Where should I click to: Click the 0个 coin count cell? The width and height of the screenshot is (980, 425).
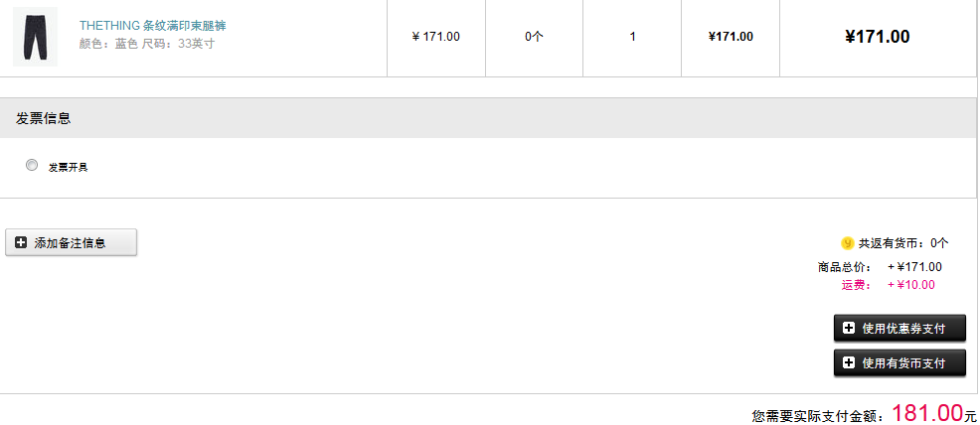coord(534,37)
